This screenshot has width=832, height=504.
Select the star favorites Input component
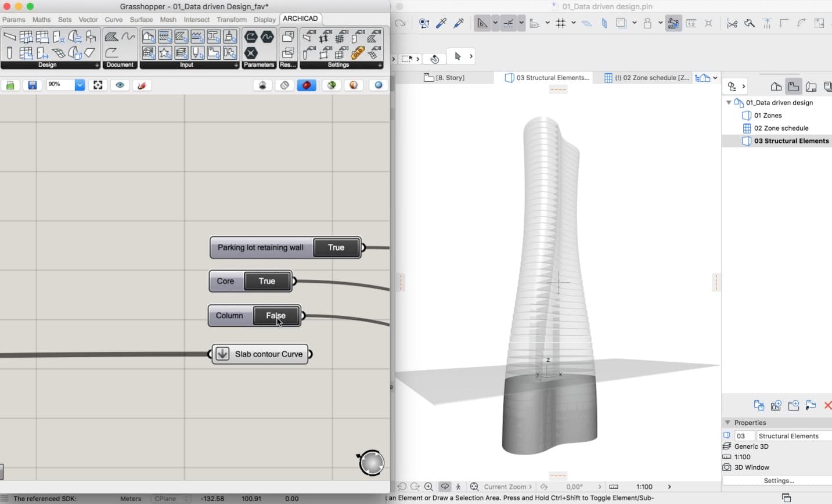pyautogui.click(x=165, y=53)
